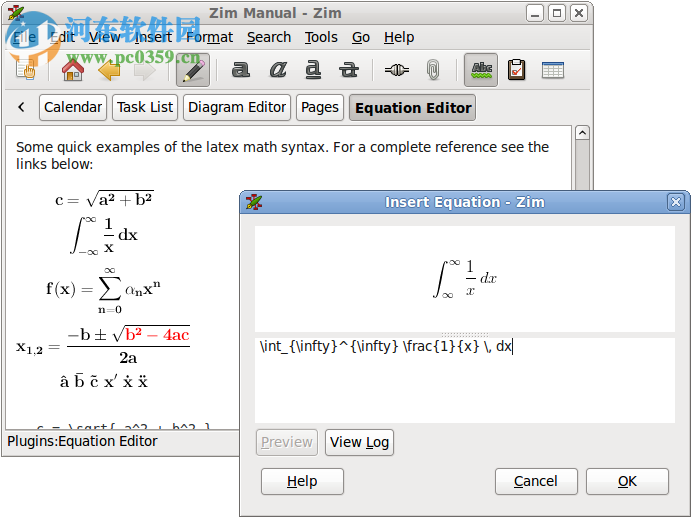Click the sum series equation f(x)
692x518 pixels.
pos(104,290)
